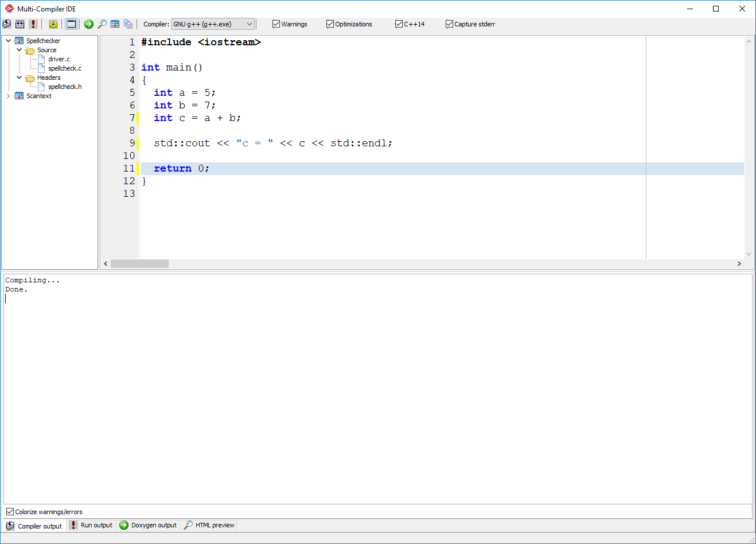Click the red exclamation mark toolbar icon
The image size is (756, 544).
click(33, 24)
